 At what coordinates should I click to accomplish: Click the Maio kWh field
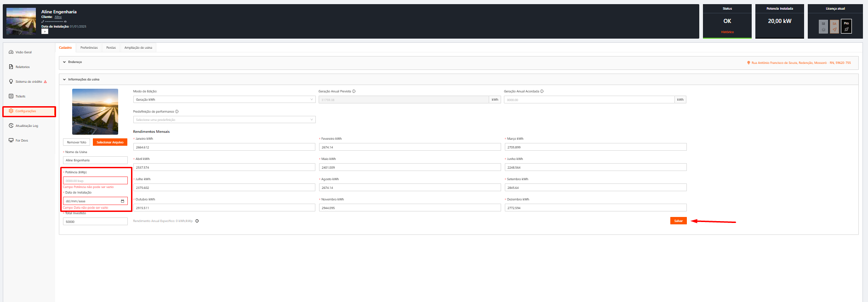click(x=410, y=167)
